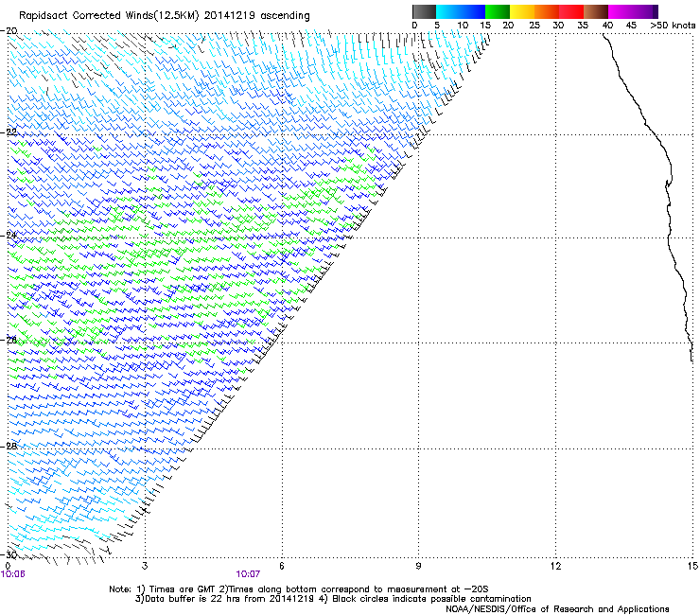This screenshot has height=615, width=700.
Task: Click the '35' legend speed label
Action: [x=583, y=26]
